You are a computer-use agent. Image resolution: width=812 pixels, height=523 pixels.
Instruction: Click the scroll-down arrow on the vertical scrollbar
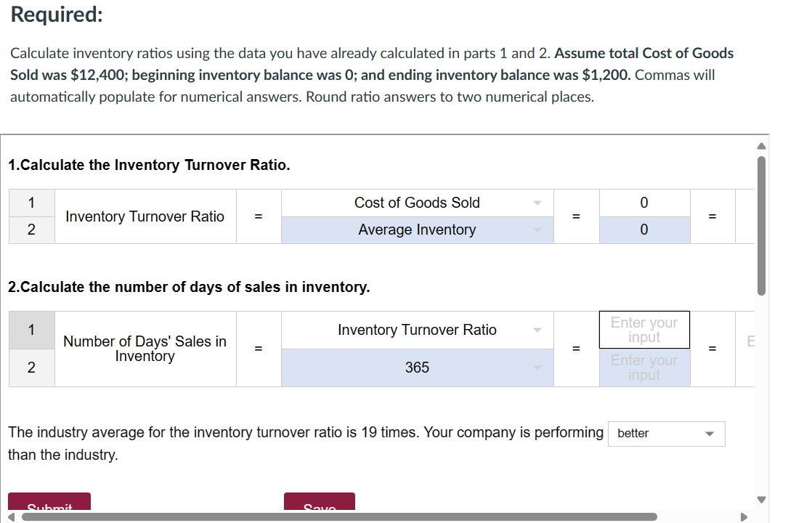tap(760, 500)
